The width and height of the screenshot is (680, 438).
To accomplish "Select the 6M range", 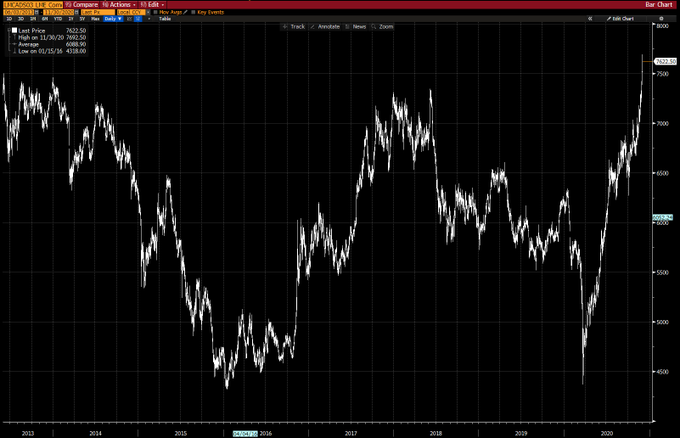I will [x=45, y=19].
